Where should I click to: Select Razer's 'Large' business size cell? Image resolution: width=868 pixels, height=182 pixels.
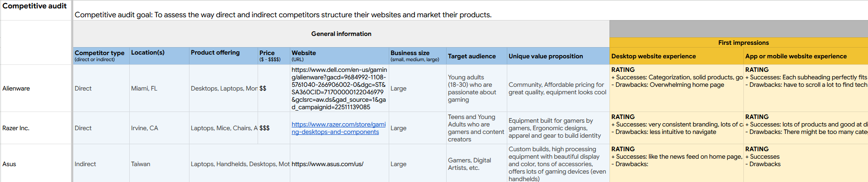click(x=418, y=128)
